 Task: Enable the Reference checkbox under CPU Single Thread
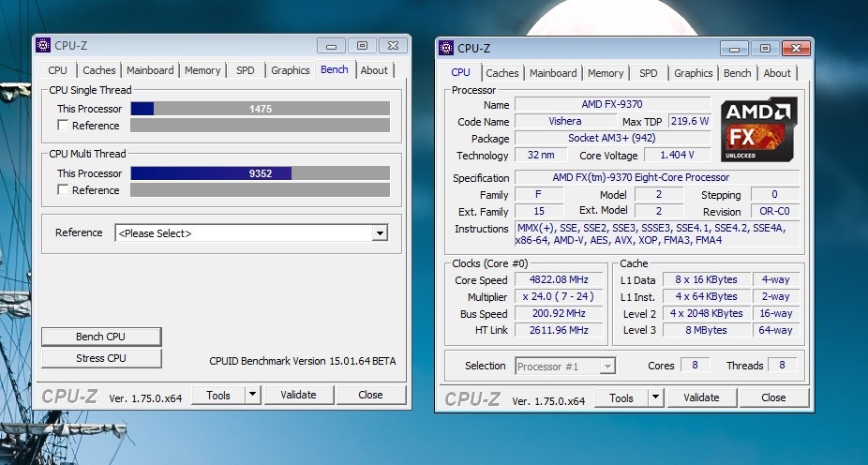(x=63, y=125)
